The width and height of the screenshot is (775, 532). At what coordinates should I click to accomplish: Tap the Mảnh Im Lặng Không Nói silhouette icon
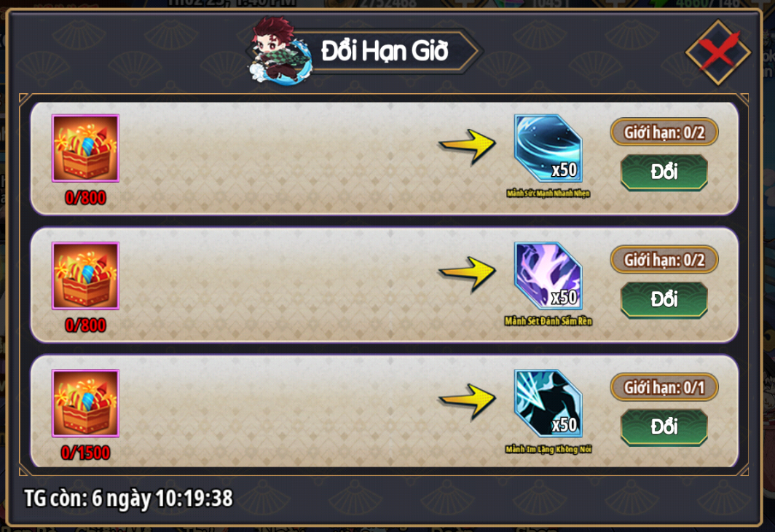point(548,404)
